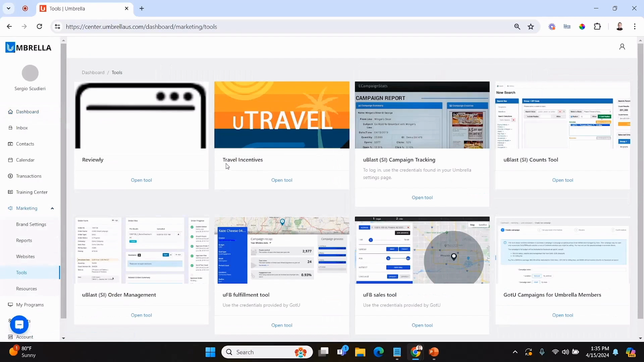Open tool for uBlast (SI) Order Management
Screen dimensions: 644x362
coord(141,315)
